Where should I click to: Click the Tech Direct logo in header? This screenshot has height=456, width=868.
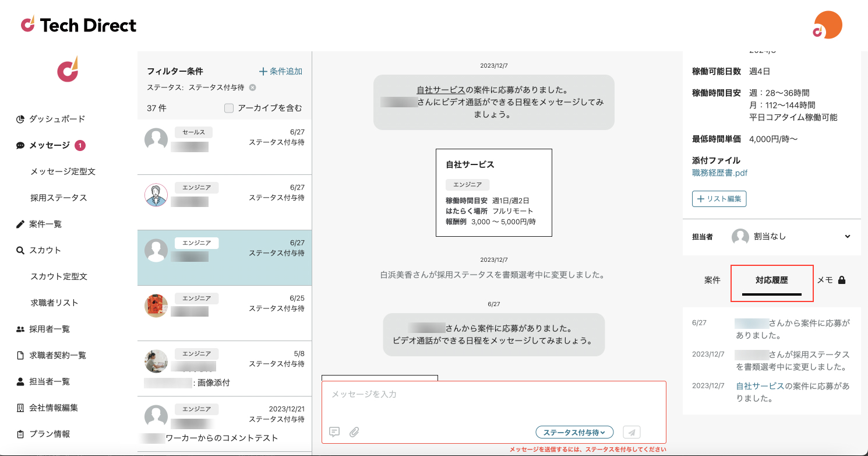click(79, 25)
